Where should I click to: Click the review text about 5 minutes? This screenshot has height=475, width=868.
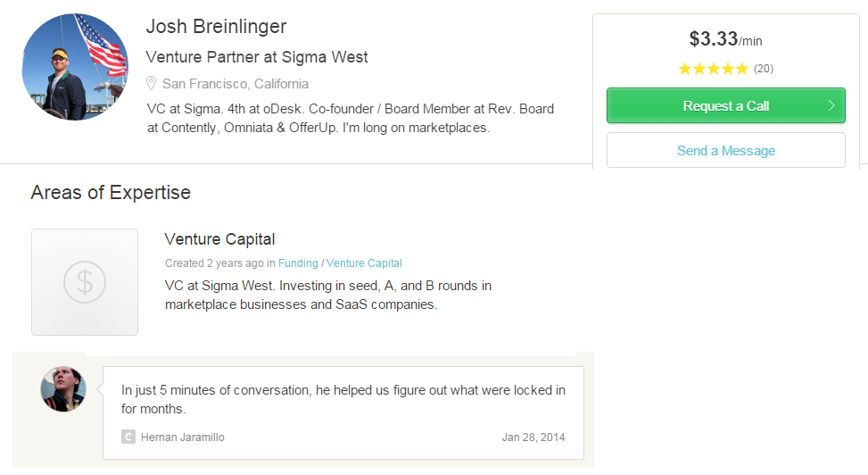click(343, 399)
